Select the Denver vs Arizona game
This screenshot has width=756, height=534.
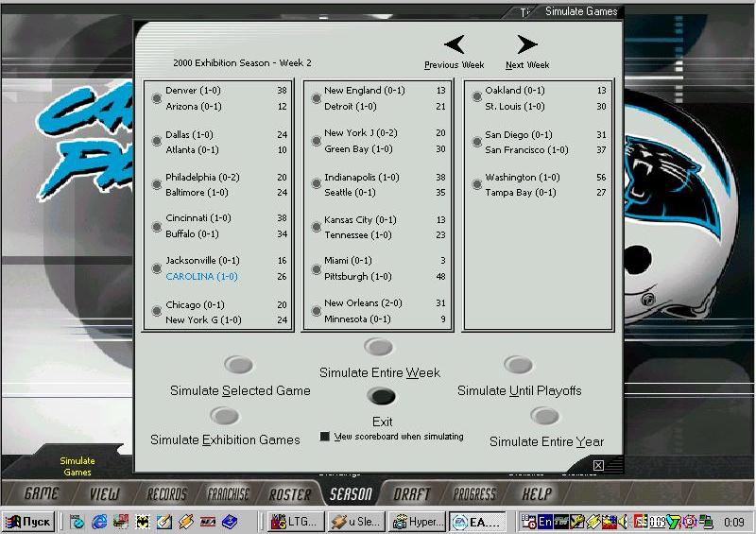point(157,98)
